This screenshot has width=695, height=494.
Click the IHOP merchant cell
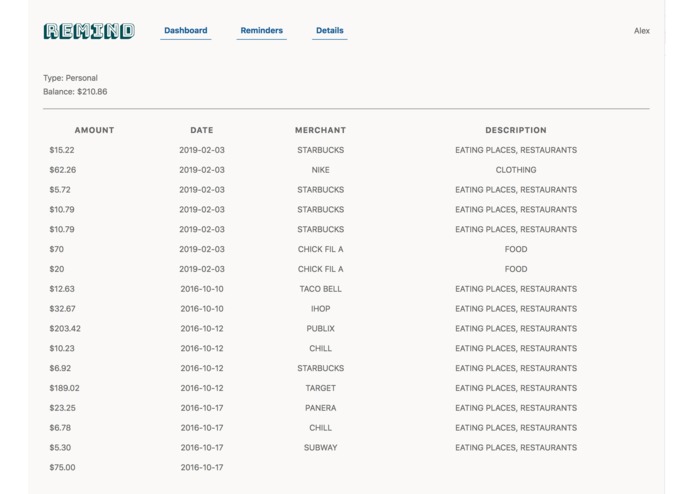point(320,309)
